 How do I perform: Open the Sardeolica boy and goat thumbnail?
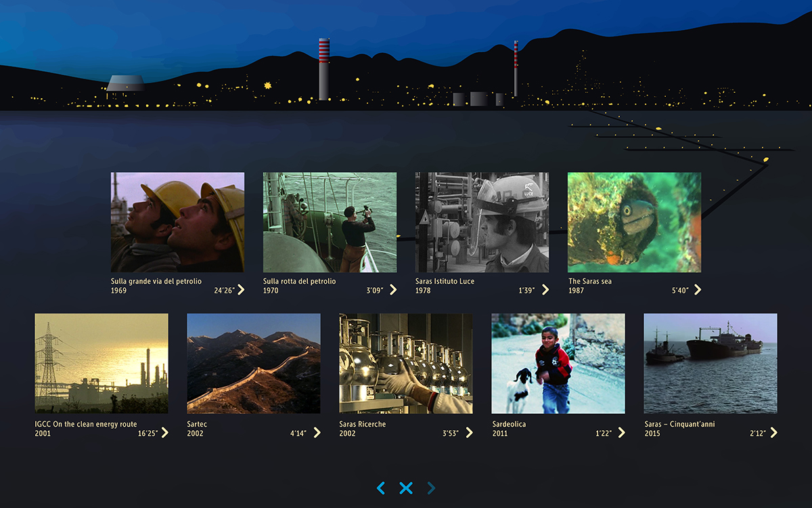point(558,363)
